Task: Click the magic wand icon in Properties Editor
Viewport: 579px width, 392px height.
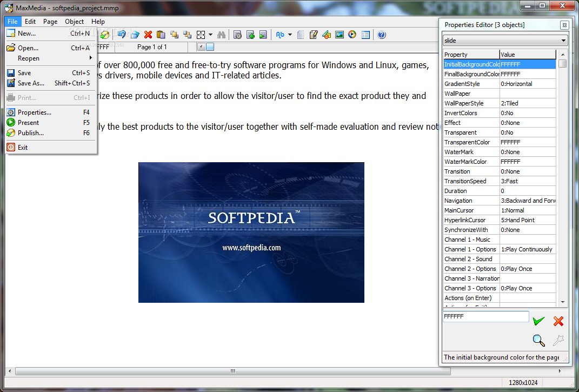Action: [x=558, y=340]
